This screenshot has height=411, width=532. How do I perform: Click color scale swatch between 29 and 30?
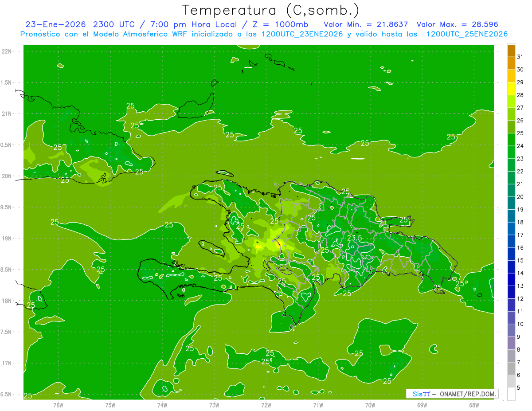[511, 76]
